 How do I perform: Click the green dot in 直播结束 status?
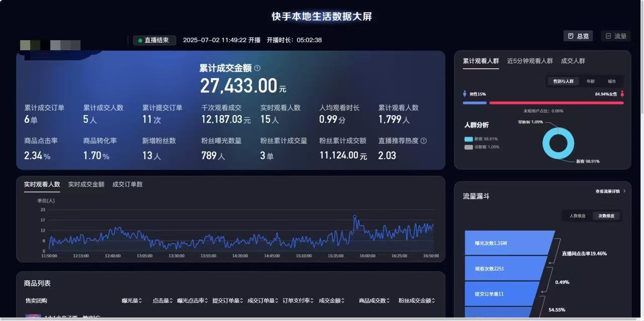coord(140,40)
